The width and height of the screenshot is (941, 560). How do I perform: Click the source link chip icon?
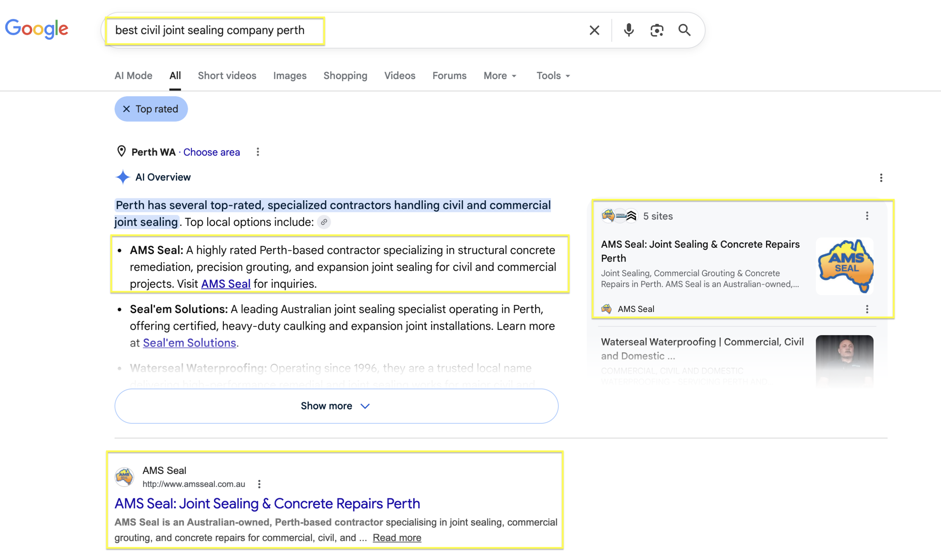pos(324,222)
